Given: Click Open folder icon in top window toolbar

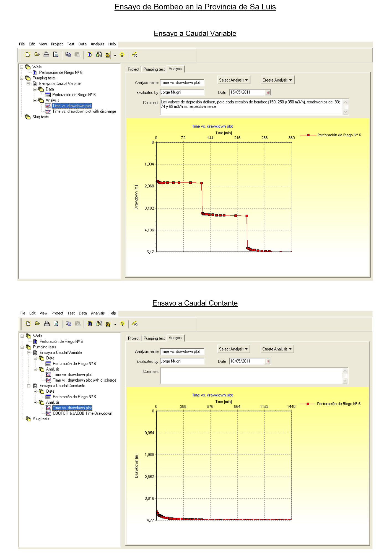Looking at the screenshot, I should [37, 54].
